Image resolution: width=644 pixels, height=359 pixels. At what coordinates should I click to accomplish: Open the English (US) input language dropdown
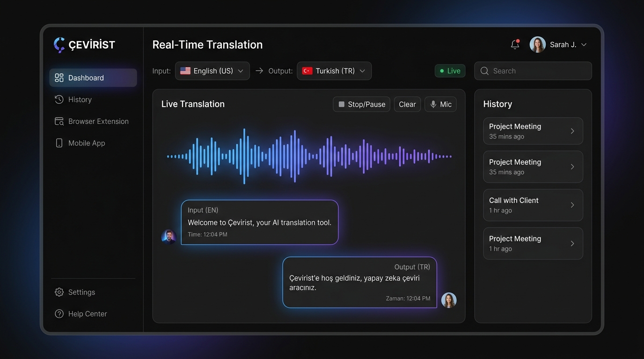(x=212, y=71)
